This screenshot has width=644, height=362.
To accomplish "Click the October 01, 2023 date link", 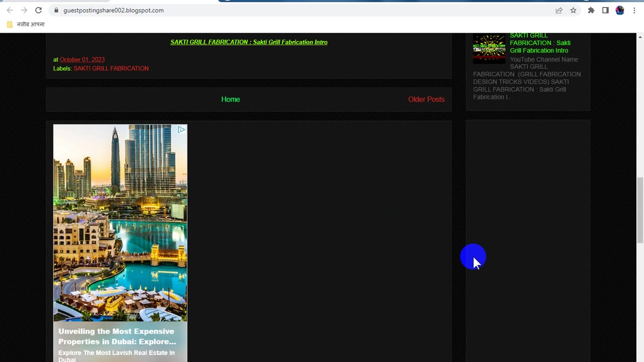I will point(82,59).
